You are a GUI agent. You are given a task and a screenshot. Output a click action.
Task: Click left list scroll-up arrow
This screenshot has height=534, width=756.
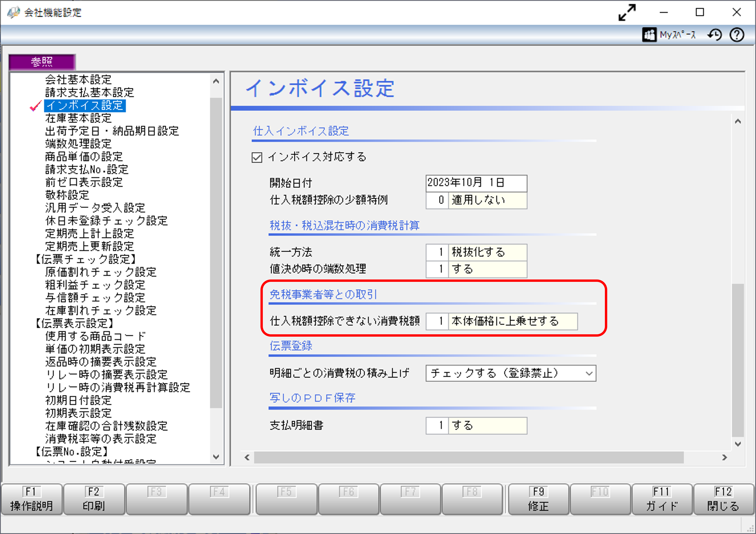tap(216, 81)
